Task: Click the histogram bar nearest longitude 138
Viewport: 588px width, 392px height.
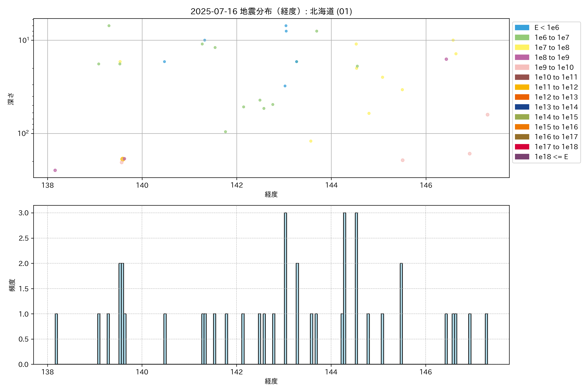Action: coord(56,339)
